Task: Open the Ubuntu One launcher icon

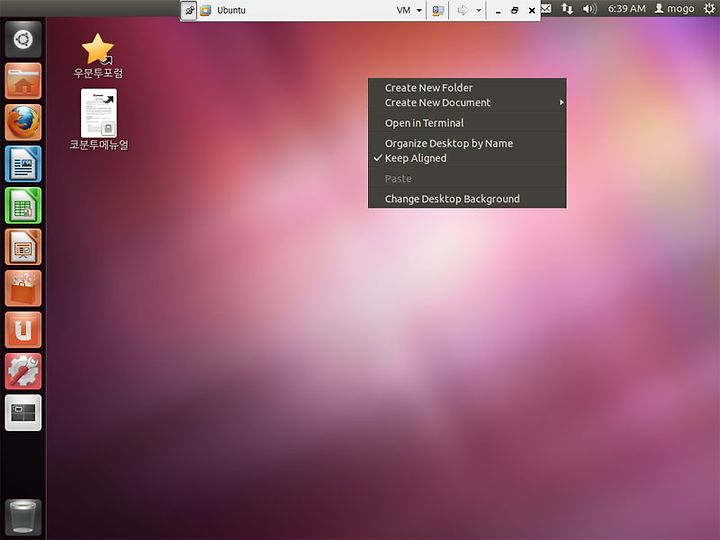Action: pyautogui.click(x=23, y=330)
